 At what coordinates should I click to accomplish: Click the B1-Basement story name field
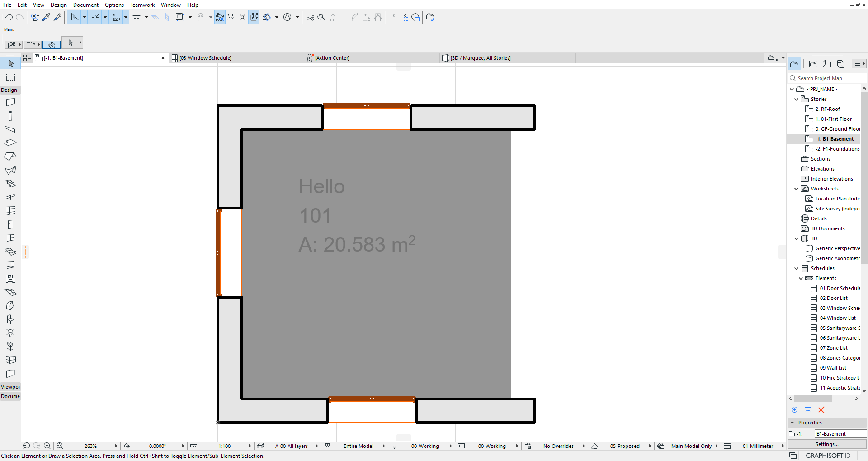(840, 434)
